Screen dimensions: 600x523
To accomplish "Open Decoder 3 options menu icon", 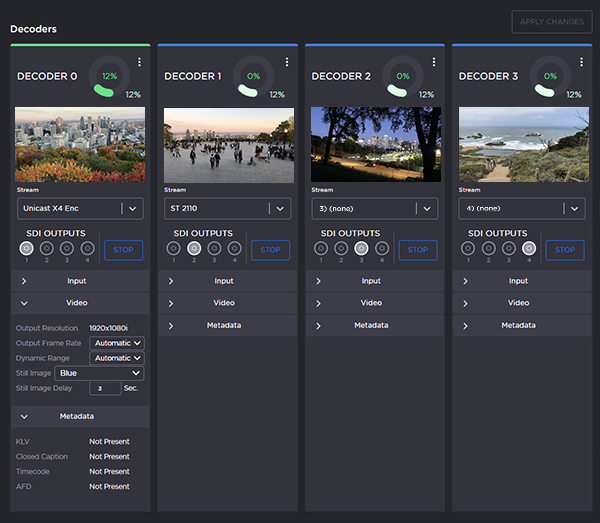I will pyautogui.click(x=581, y=62).
